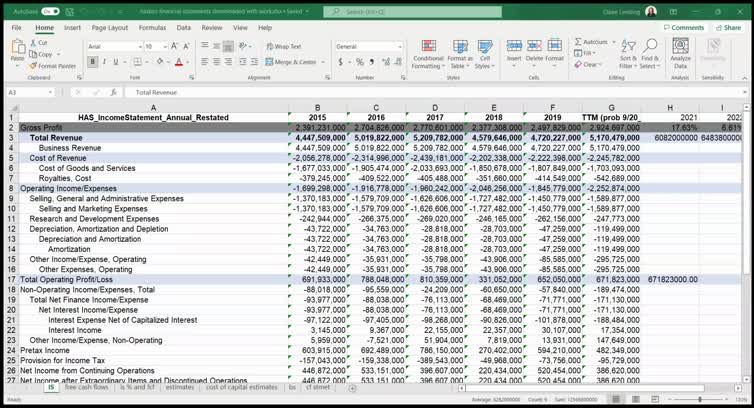Toggle Wrap Text
Screen dimensions: 754x408
click(x=284, y=47)
